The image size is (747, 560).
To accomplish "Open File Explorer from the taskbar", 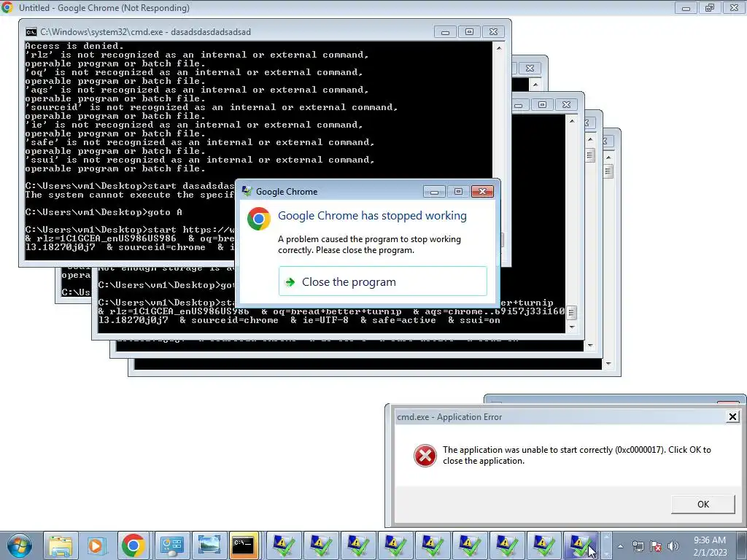I will click(x=61, y=545).
